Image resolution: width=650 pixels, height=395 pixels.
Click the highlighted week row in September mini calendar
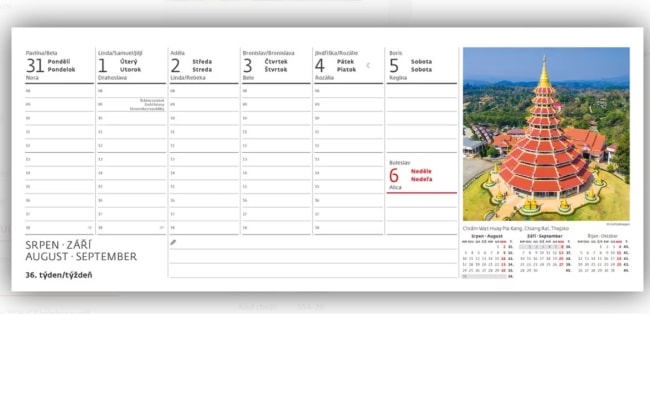click(x=541, y=247)
